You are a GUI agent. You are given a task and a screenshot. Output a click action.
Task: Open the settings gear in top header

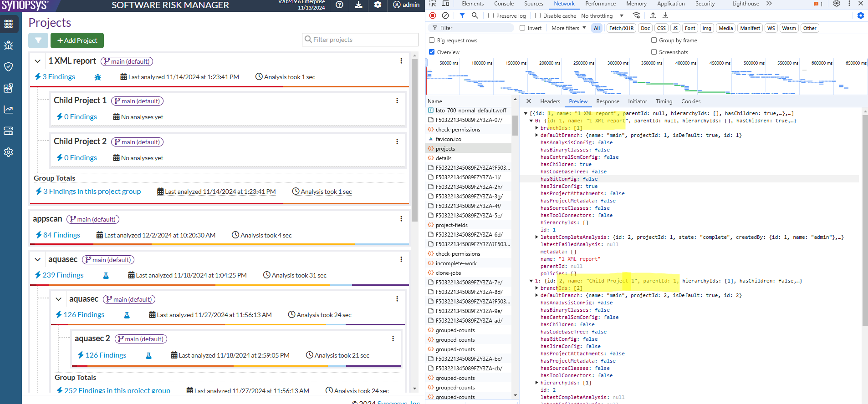click(x=378, y=5)
